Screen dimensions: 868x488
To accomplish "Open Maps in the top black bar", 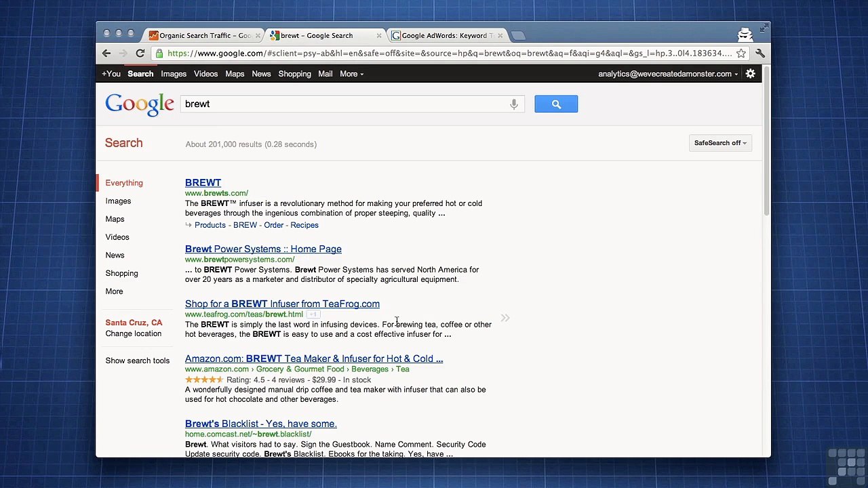I will (x=235, y=74).
